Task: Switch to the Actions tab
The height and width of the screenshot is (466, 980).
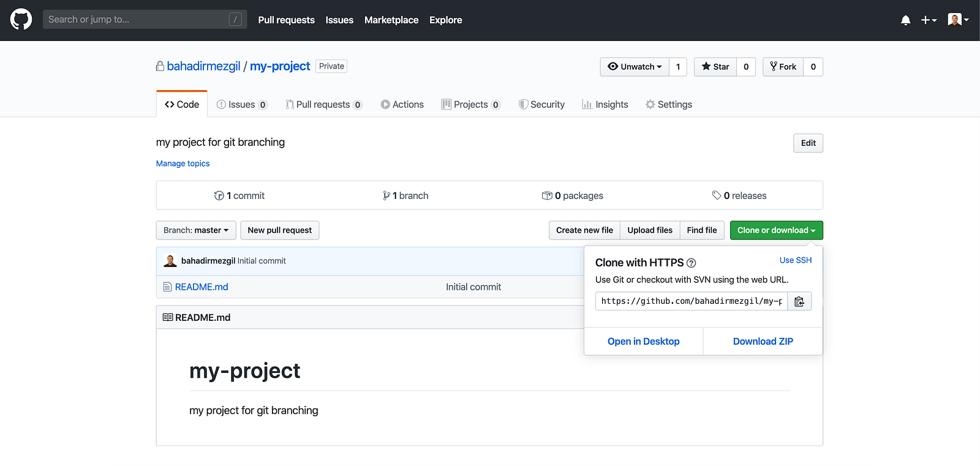Action: click(402, 105)
